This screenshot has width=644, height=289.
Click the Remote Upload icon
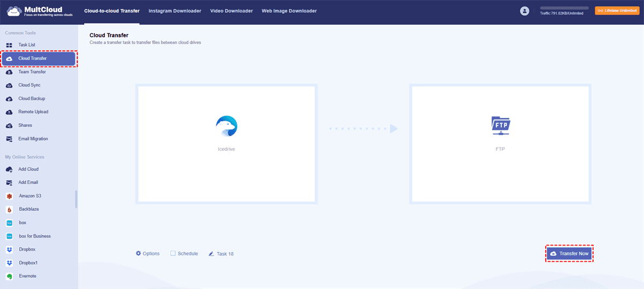tap(9, 112)
